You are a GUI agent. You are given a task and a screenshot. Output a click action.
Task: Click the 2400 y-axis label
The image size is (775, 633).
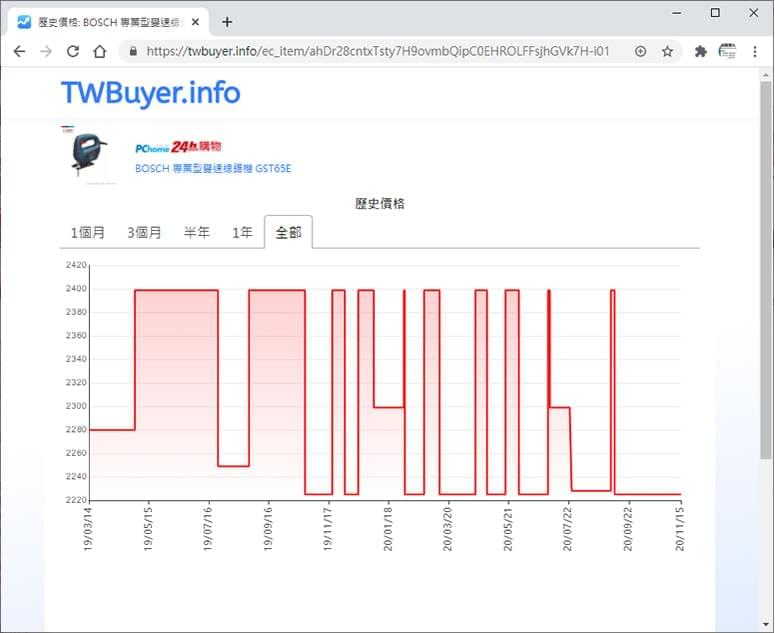(76, 289)
